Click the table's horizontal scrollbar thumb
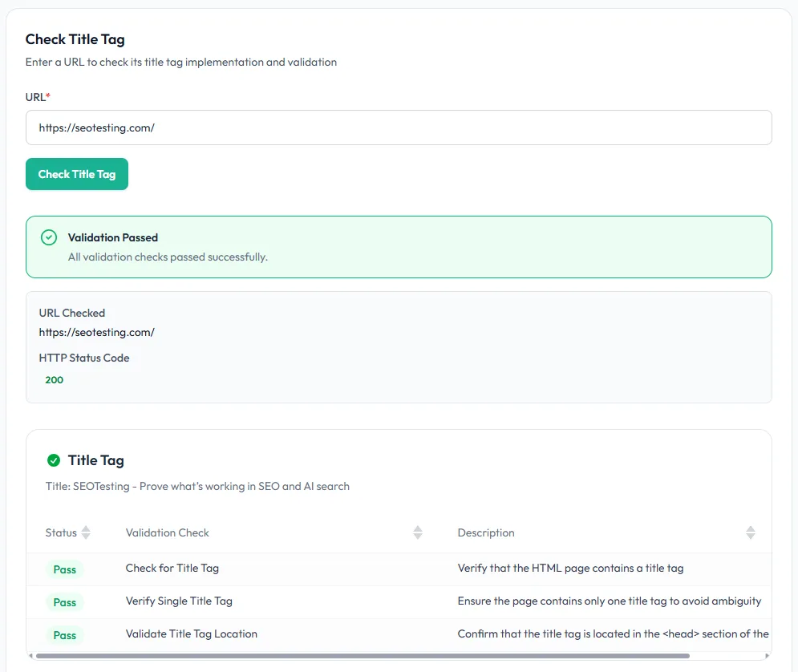The image size is (798, 672). pyautogui.click(x=361, y=656)
